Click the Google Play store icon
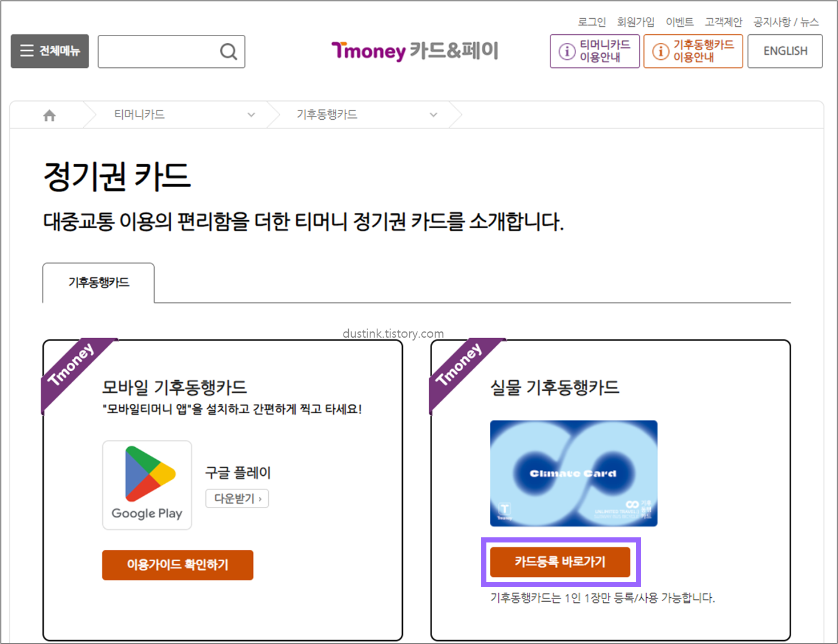This screenshot has width=838, height=644. click(147, 485)
